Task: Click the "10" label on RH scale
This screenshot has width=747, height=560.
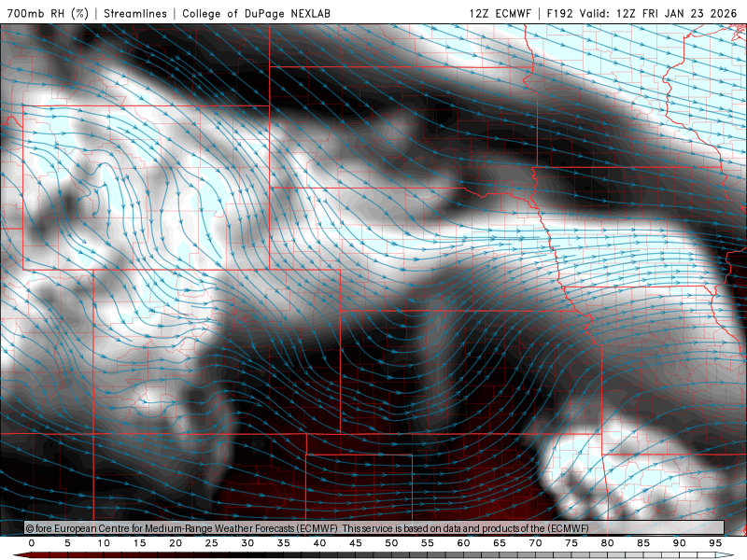Action: click(104, 543)
